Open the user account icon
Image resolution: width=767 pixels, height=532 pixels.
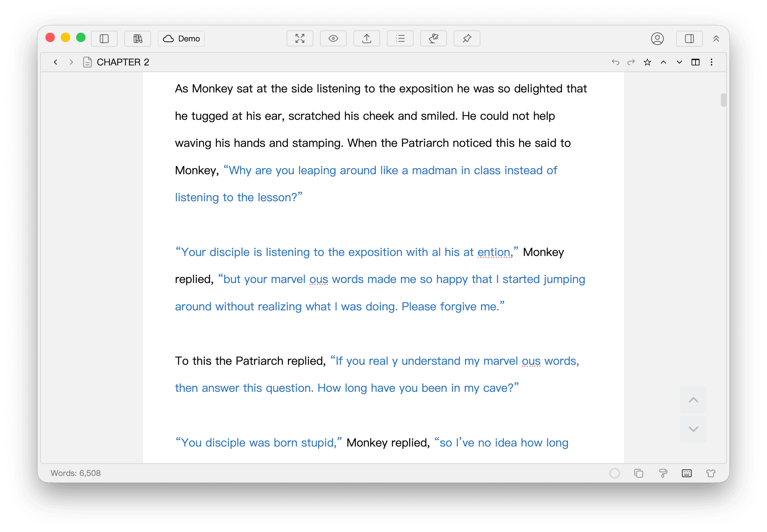click(657, 39)
